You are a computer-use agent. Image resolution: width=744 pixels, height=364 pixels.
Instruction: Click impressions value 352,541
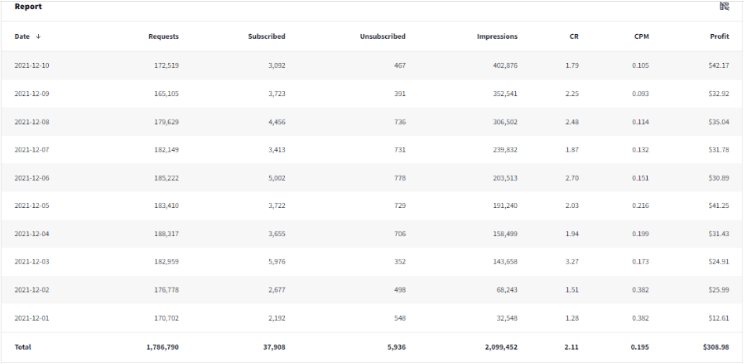click(505, 93)
